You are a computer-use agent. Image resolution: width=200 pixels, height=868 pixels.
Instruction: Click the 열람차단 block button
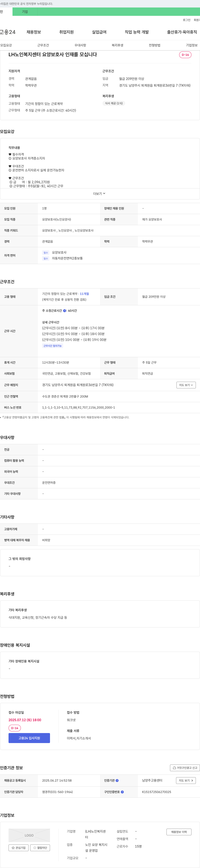[40, 848]
